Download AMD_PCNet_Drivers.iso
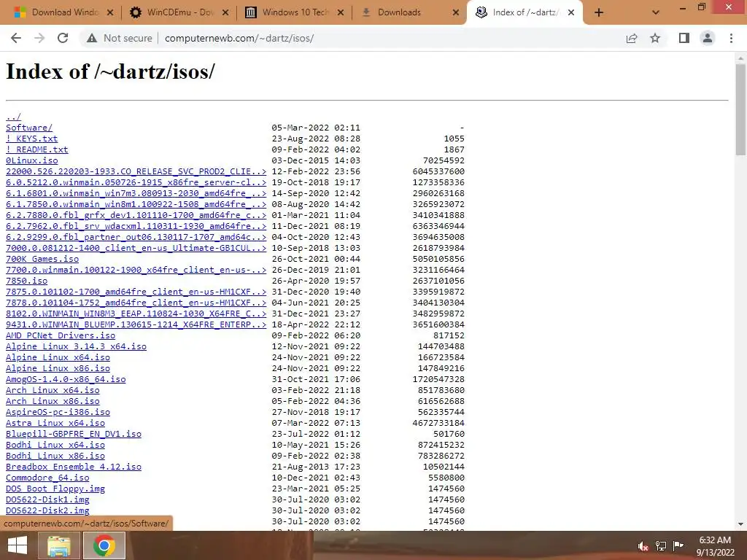The height and width of the screenshot is (560, 747). [61, 335]
